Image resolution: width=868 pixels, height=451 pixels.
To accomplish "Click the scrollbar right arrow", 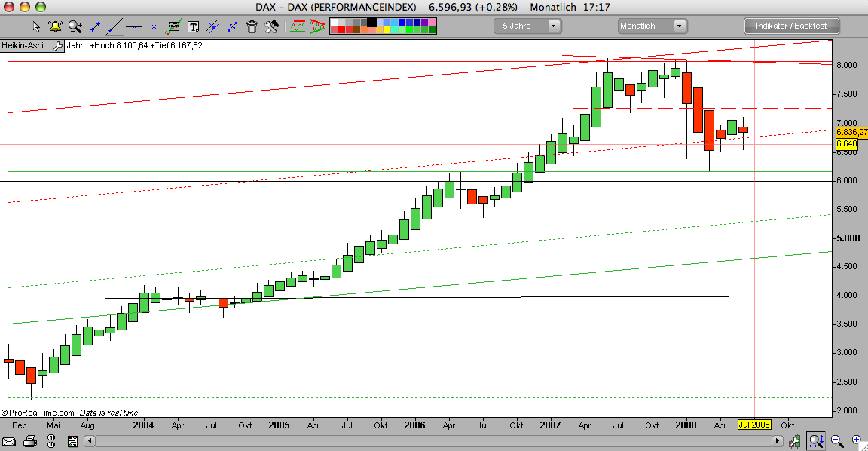I will (x=778, y=442).
